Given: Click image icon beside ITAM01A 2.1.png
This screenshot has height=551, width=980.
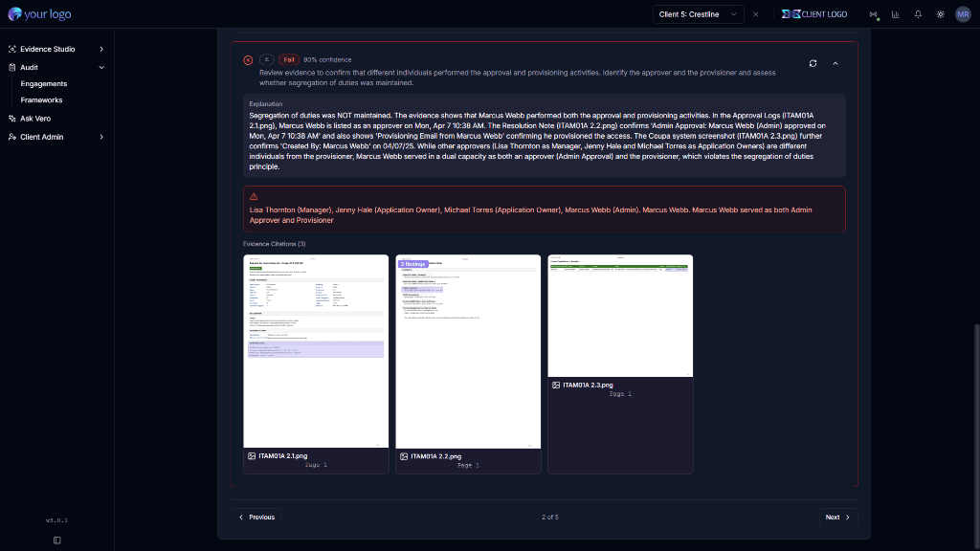Looking at the screenshot, I should (252, 456).
